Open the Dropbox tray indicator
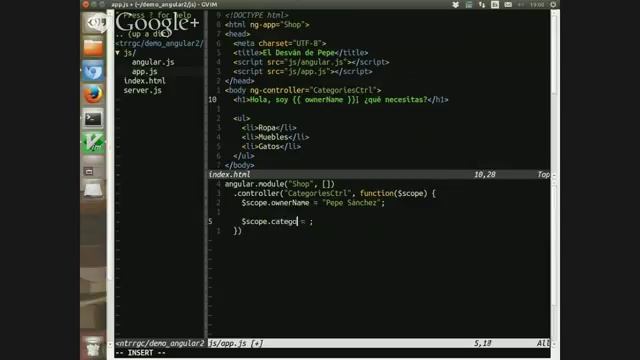This screenshot has height=360, width=640. point(456,4)
